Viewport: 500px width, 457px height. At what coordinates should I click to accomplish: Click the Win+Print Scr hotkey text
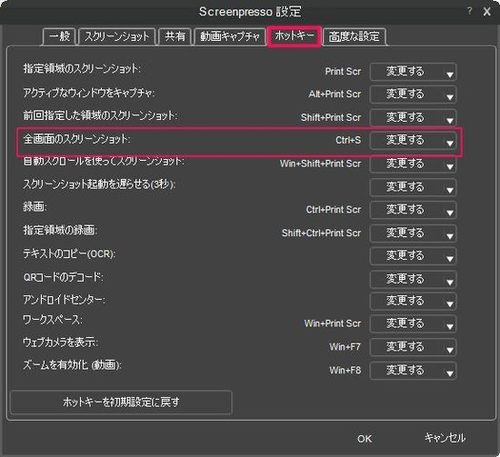pos(332,323)
